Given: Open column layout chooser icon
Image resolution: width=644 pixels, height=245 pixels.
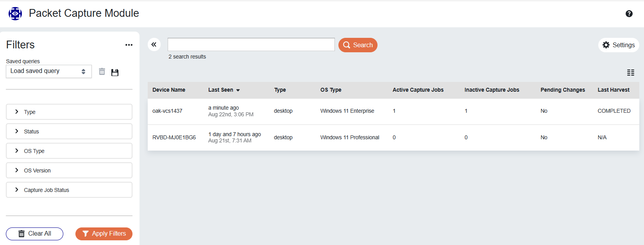Looking at the screenshot, I should 630,73.
